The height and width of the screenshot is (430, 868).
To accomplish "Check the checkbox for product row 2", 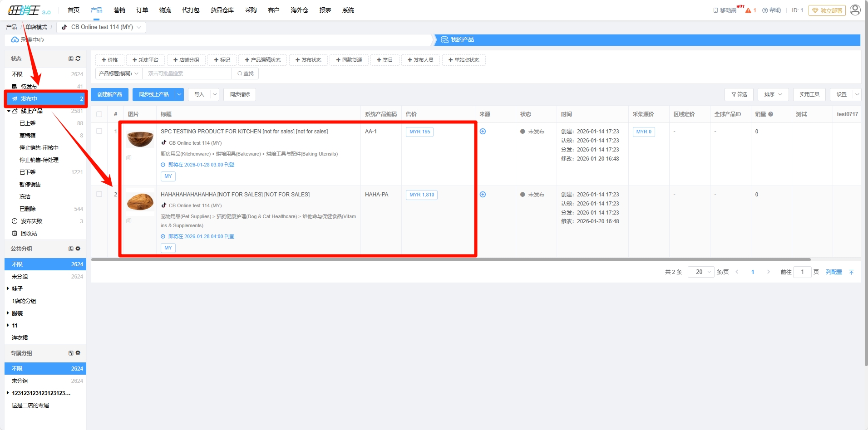I will 99,194.
